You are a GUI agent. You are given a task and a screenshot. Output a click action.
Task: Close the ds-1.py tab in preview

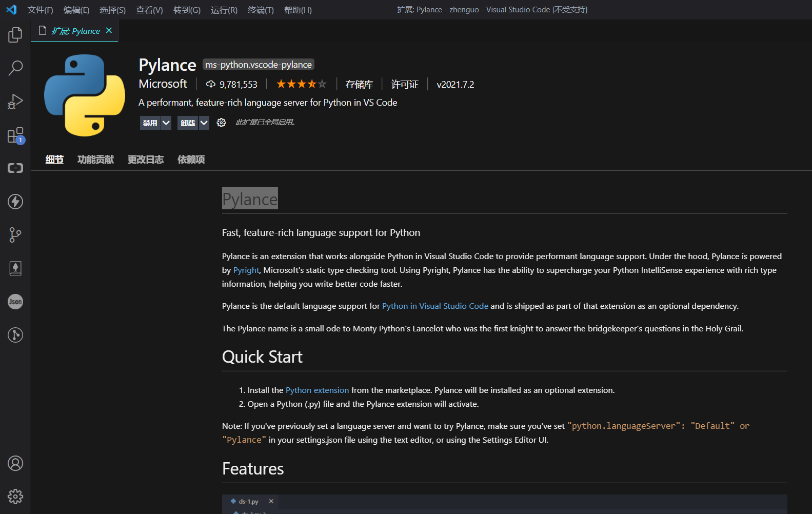pos(271,501)
